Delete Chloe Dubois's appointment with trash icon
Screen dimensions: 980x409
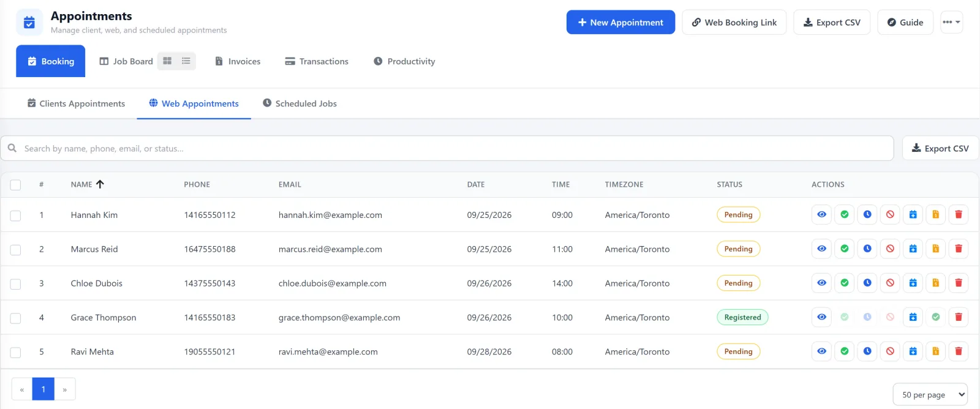coord(959,283)
